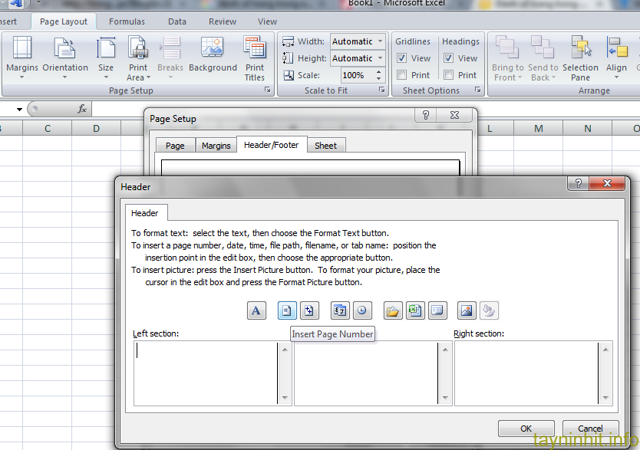The width and height of the screenshot is (640, 450).
Task: Open the Height dropdown in Scale to Fit
Action: 380,58
